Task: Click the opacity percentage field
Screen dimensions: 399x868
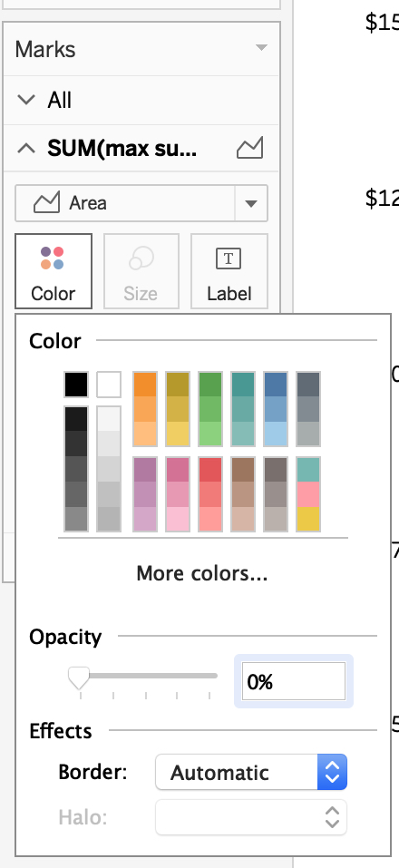Action: [293, 681]
